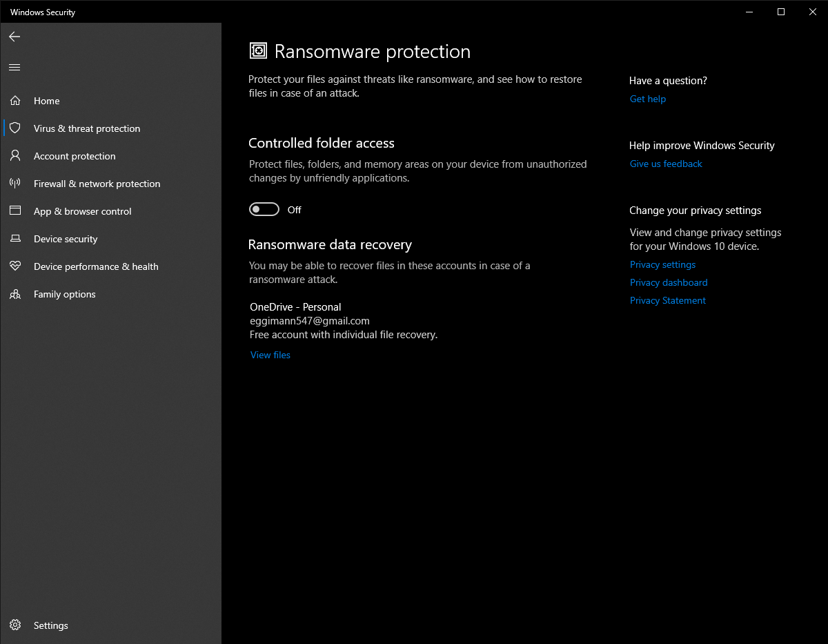This screenshot has width=828, height=644.
Task: Click the Windows Security window title
Action: point(43,12)
